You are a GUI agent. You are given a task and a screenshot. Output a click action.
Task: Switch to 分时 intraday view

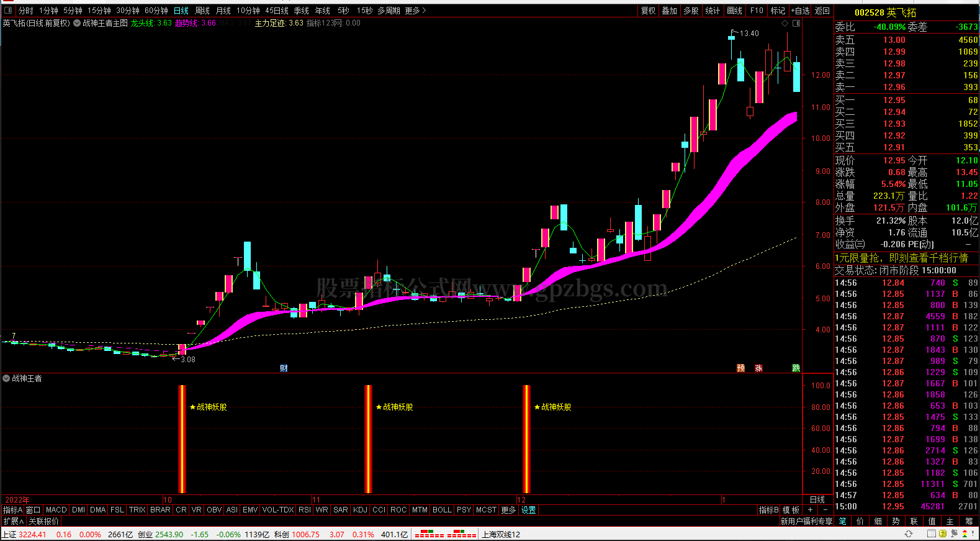pos(26,11)
